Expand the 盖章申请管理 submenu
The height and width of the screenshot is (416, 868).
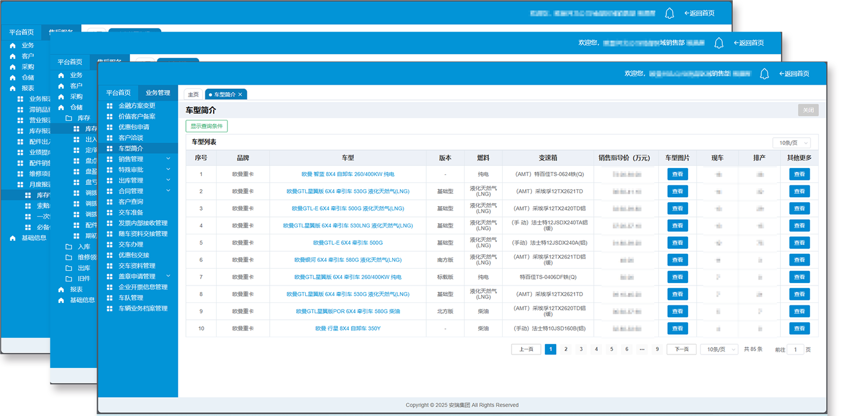168,276
